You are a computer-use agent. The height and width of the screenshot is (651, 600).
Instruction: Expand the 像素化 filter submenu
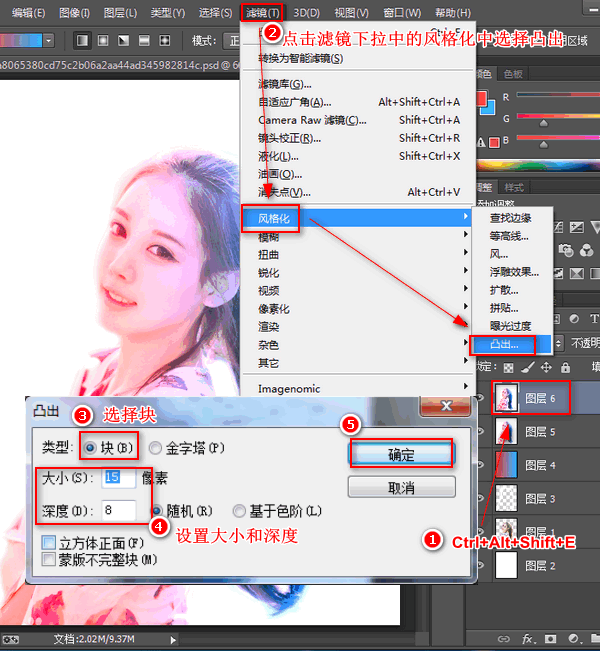point(358,308)
